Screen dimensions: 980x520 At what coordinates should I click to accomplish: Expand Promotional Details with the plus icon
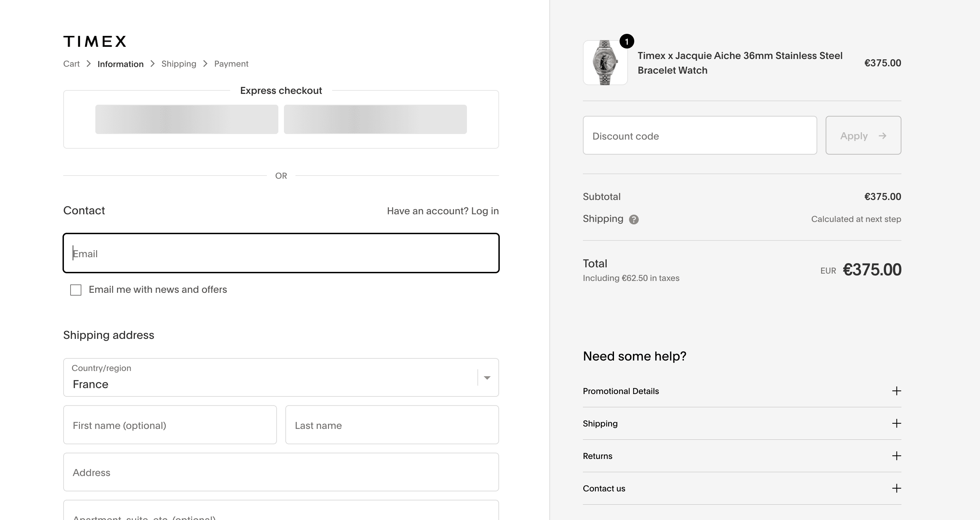[x=896, y=391]
